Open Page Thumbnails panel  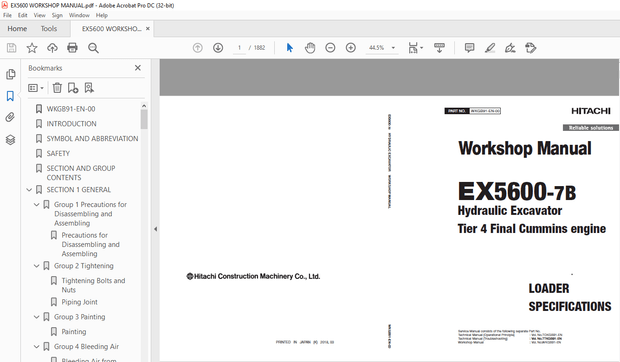(x=11, y=74)
